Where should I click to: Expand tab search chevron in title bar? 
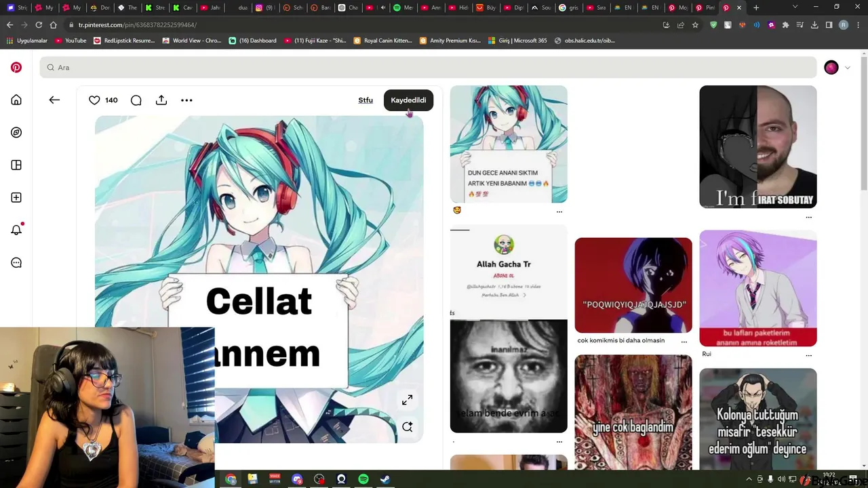797,7
